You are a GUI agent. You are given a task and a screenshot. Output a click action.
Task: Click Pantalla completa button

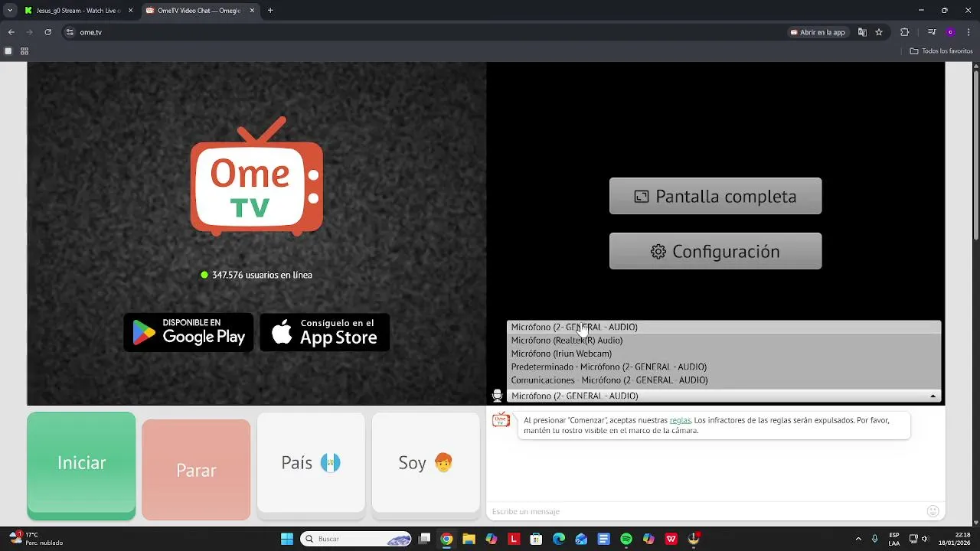[715, 196]
